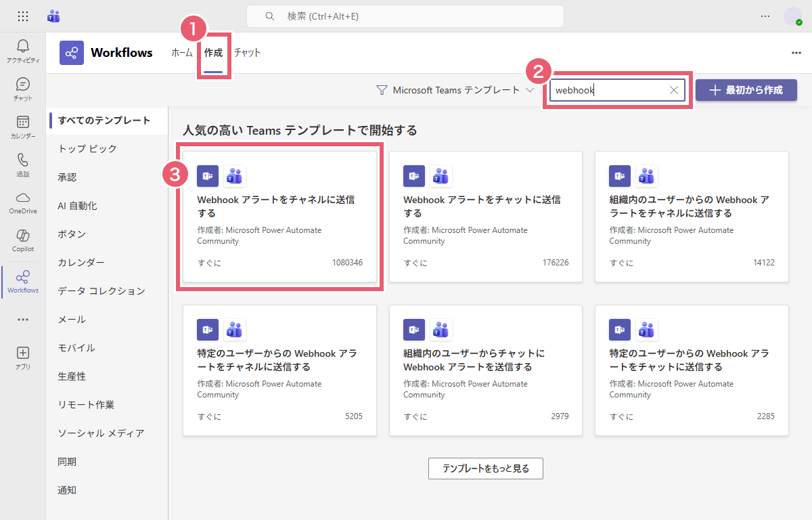
Task: Switch to the ホーム tab
Action: (x=182, y=53)
